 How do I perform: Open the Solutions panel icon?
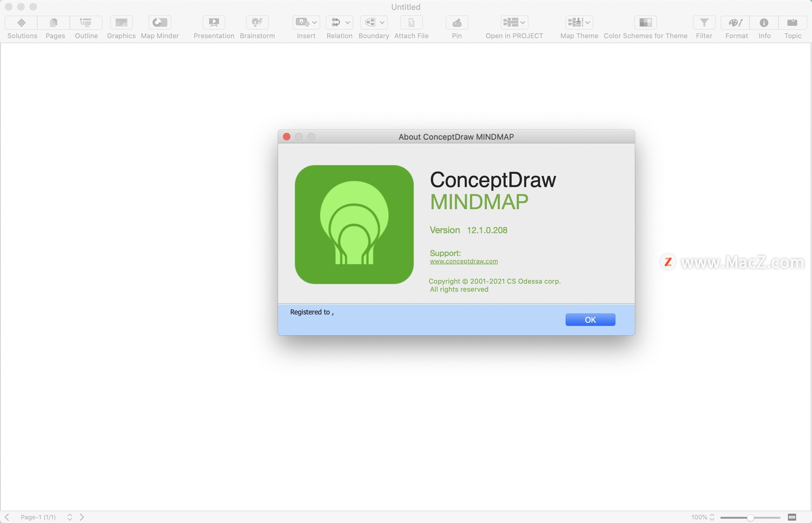[x=22, y=22]
